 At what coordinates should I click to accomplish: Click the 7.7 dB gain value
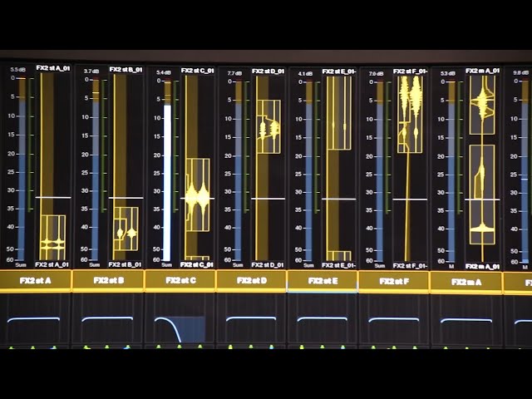tap(234, 74)
